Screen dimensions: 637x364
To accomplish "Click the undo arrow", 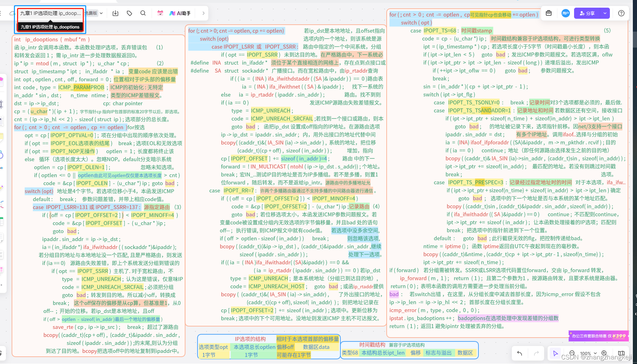I will pyautogui.click(x=519, y=353).
